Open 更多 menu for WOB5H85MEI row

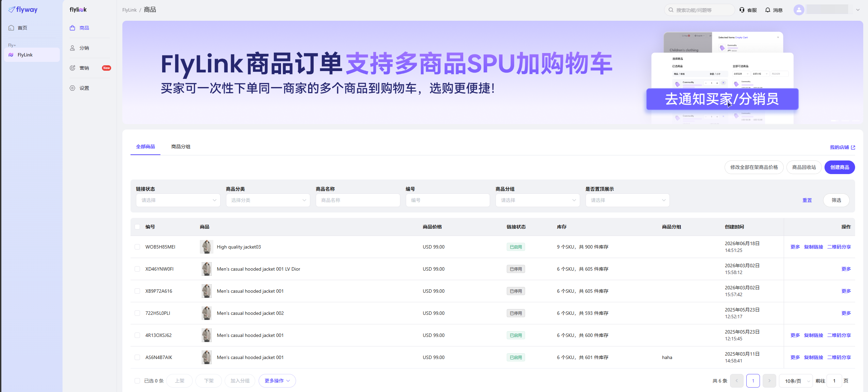pos(795,247)
